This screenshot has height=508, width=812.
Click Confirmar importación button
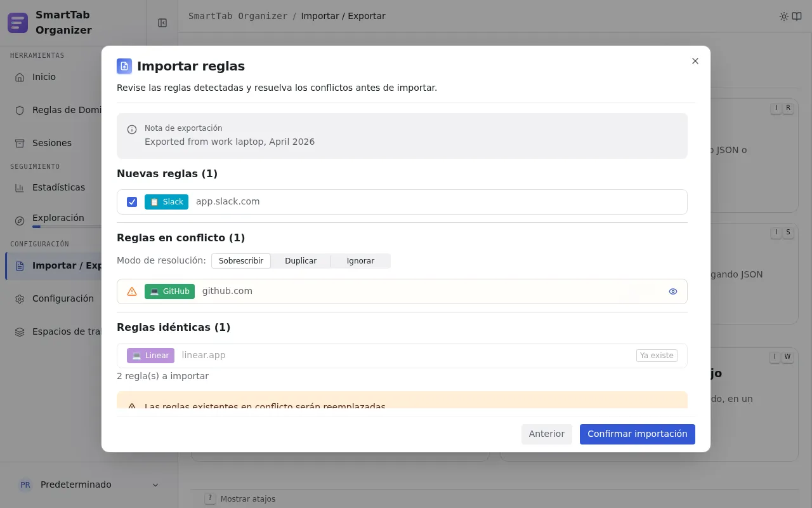pyautogui.click(x=638, y=434)
